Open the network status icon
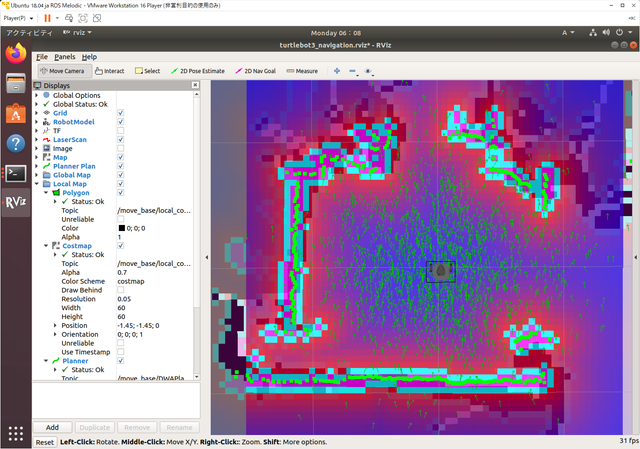This screenshot has width=640, height=449. 593,33
